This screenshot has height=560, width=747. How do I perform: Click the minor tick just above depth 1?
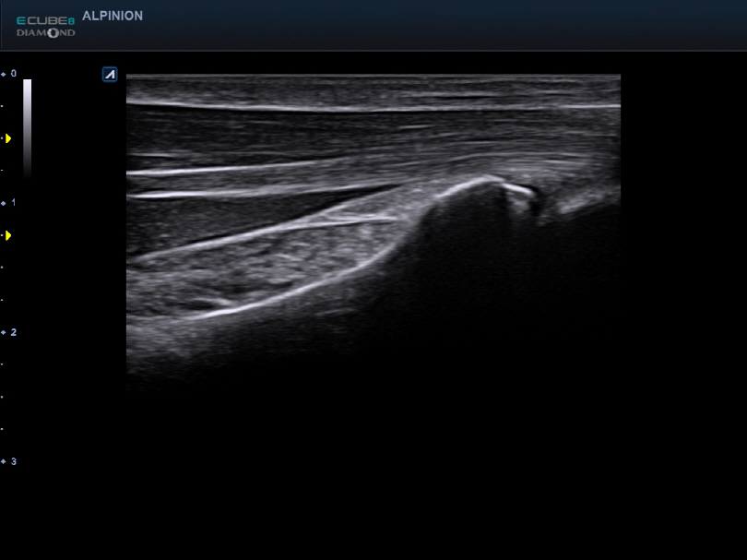tap(3, 171)
